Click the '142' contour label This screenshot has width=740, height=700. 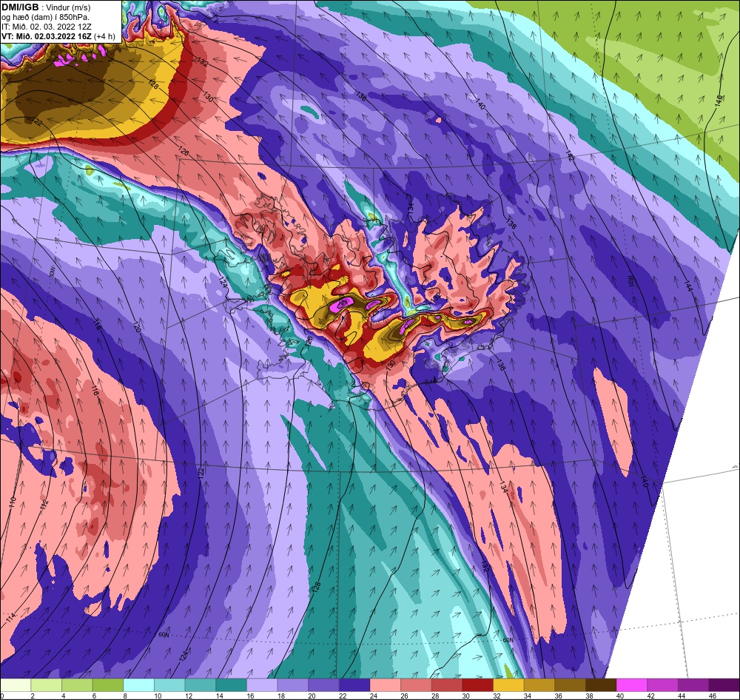coord(570,156)
